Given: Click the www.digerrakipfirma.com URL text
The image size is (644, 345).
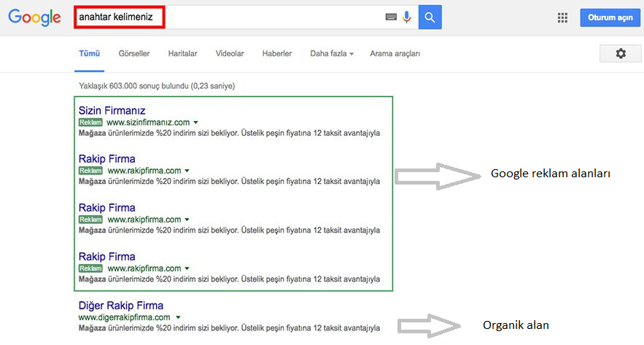Looking at the screenshot, I should point(124,317).
